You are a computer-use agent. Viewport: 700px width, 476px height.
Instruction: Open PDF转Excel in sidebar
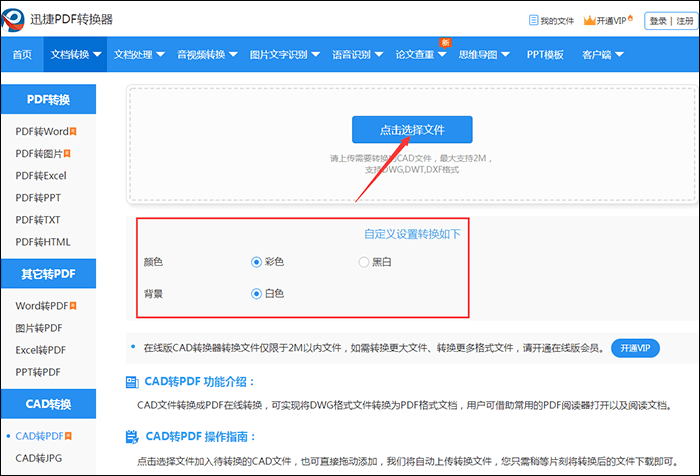[x=41, y=175]
